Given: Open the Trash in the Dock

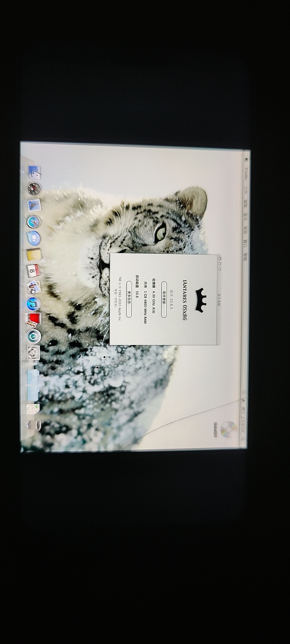Looking at the screenshot, I should click(34, 425).
